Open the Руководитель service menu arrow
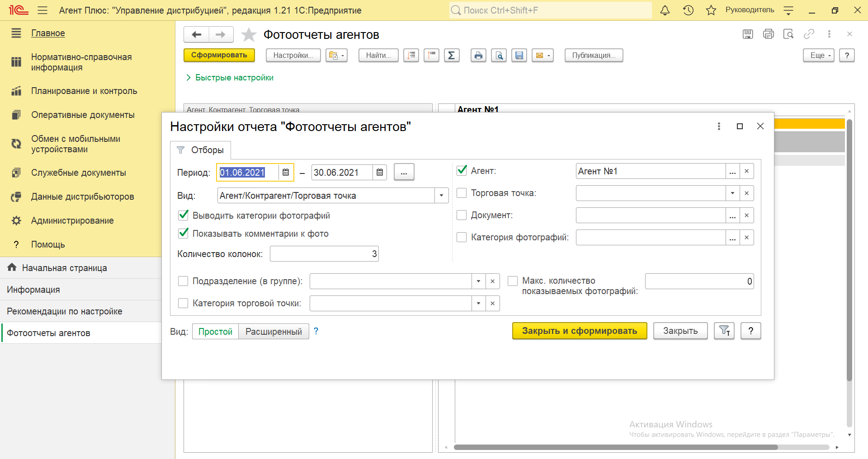 [x=788, y=10]
